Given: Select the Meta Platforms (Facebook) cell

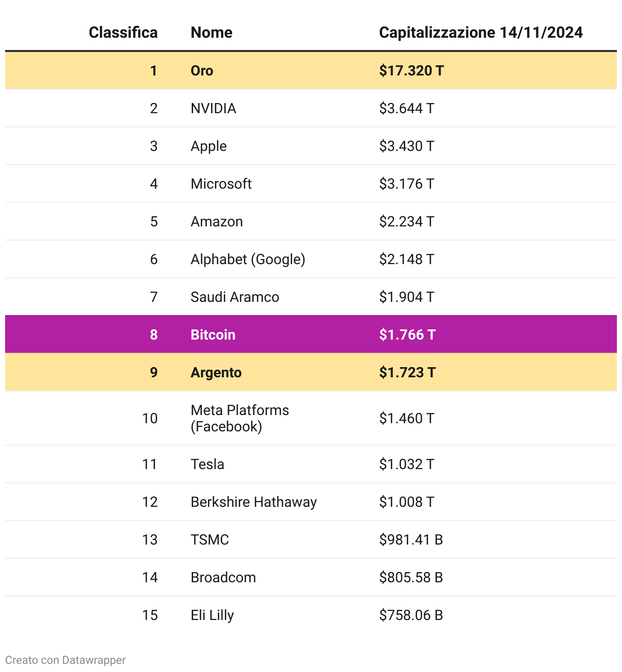Looking at the screenshot, I should coord(240,418).
